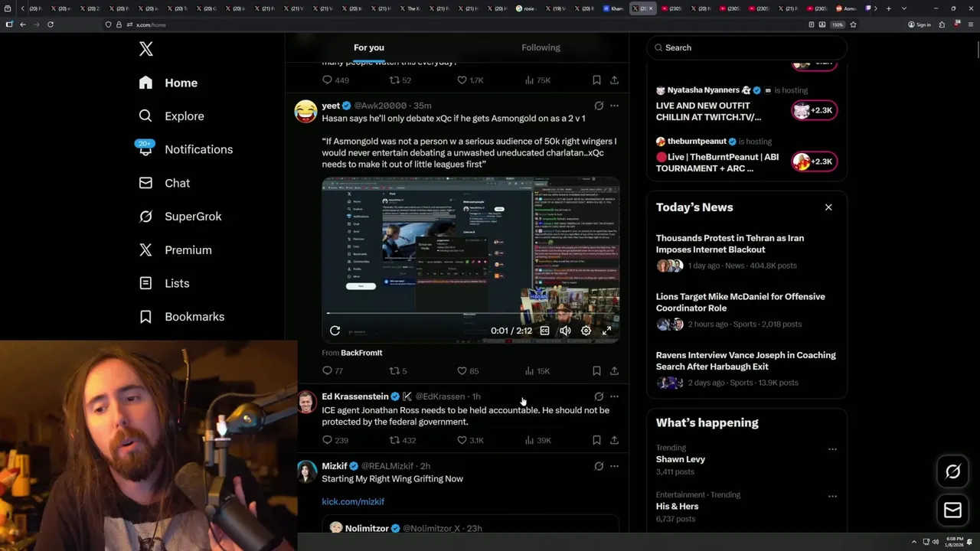Open Grok action on Ed Krassenstein's post
The height and width of the screenshot is (551, 980).
pyautogui.click(x=599, y=396)
